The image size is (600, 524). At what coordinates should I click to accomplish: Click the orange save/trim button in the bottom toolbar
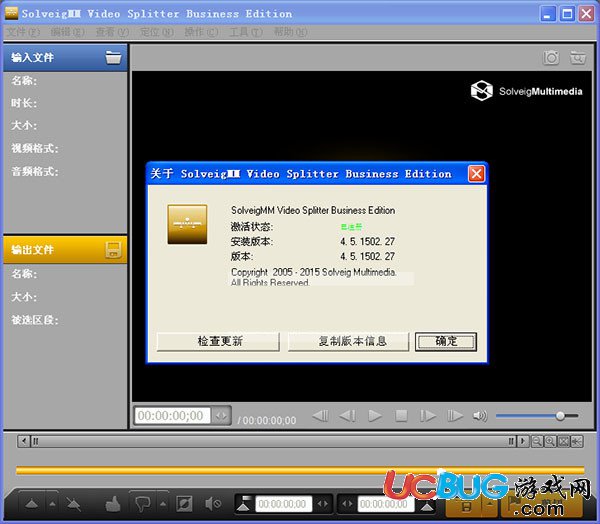pyautogui.click(x=466, y=506)
